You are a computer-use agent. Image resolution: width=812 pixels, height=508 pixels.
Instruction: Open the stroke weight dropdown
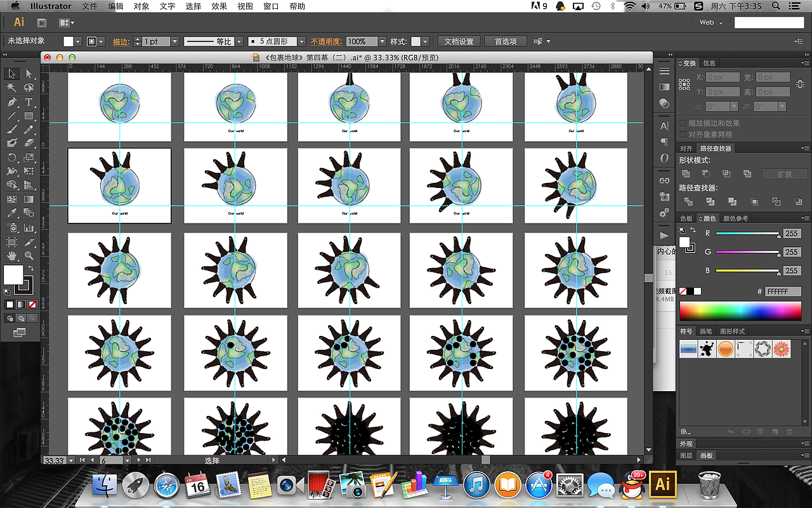tap(176, 41)
